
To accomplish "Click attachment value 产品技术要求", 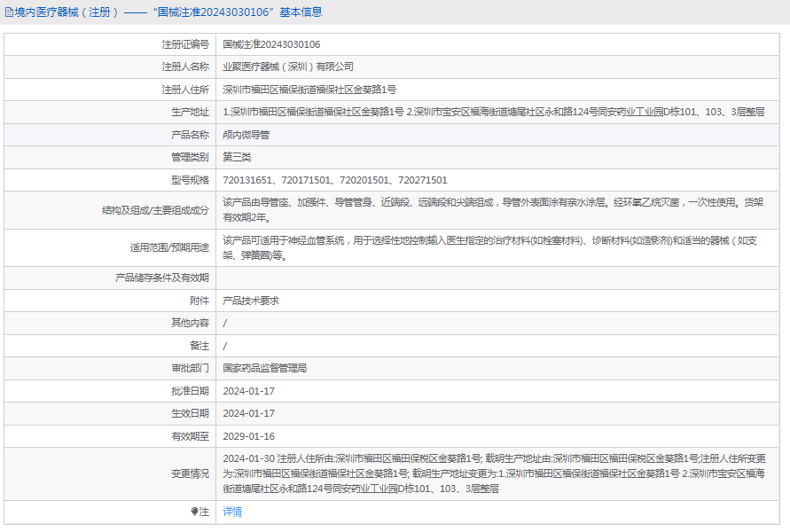I will pos(251,301).
